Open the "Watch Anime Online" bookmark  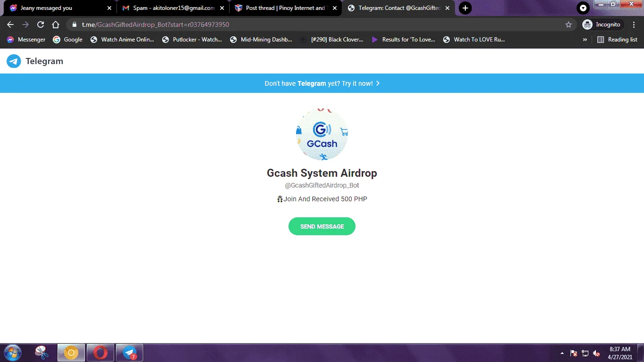coord(122,40)
